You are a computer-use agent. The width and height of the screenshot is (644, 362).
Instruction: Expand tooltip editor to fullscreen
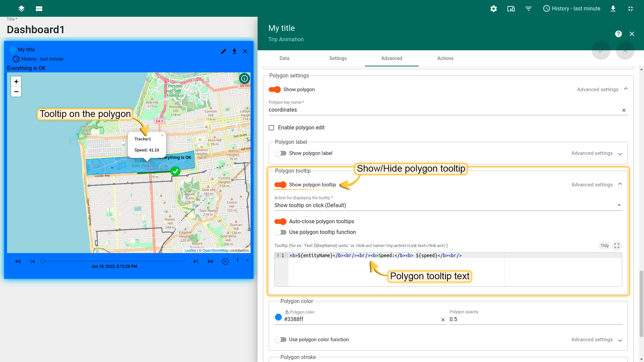pyautogui.click(x=617, y=246)
